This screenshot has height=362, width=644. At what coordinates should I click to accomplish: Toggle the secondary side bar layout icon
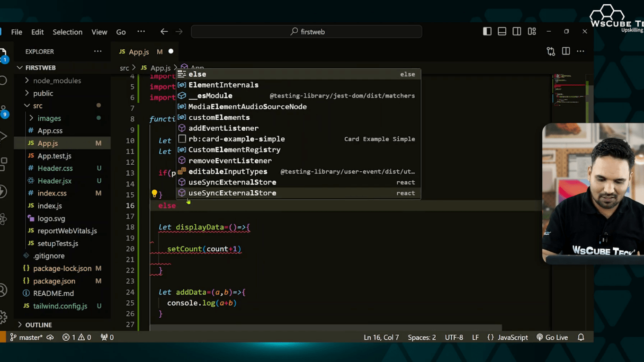(x=517, y=31)
